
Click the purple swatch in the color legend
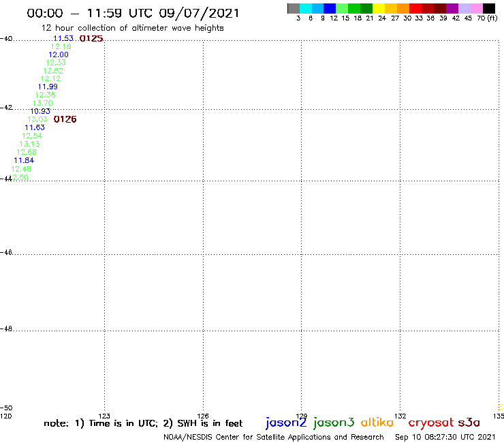click(x=452, y=8)
